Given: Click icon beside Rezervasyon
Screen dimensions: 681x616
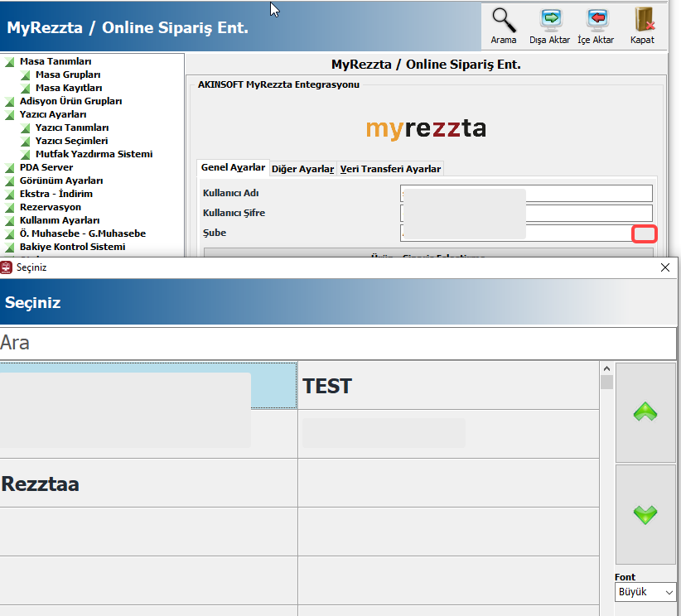Looking at the screenshot, I should pyautogui.click(x=10, y=208).
